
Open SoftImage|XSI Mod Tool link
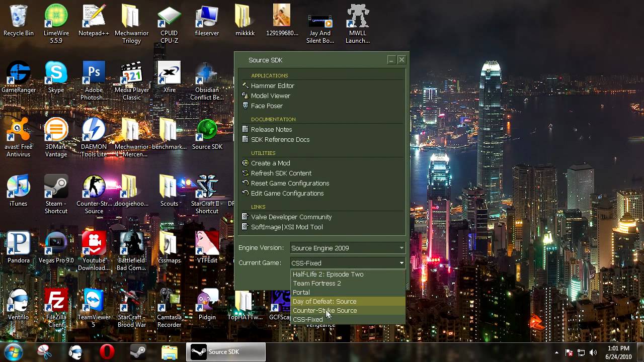(x=286, y=227)
